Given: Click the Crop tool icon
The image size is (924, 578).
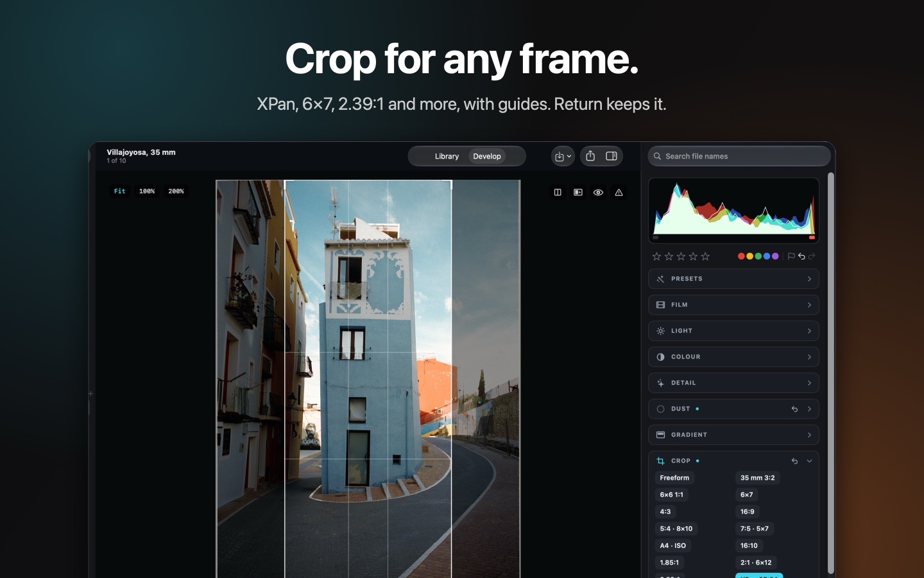Looking at the screenshot, I should 660,461.
